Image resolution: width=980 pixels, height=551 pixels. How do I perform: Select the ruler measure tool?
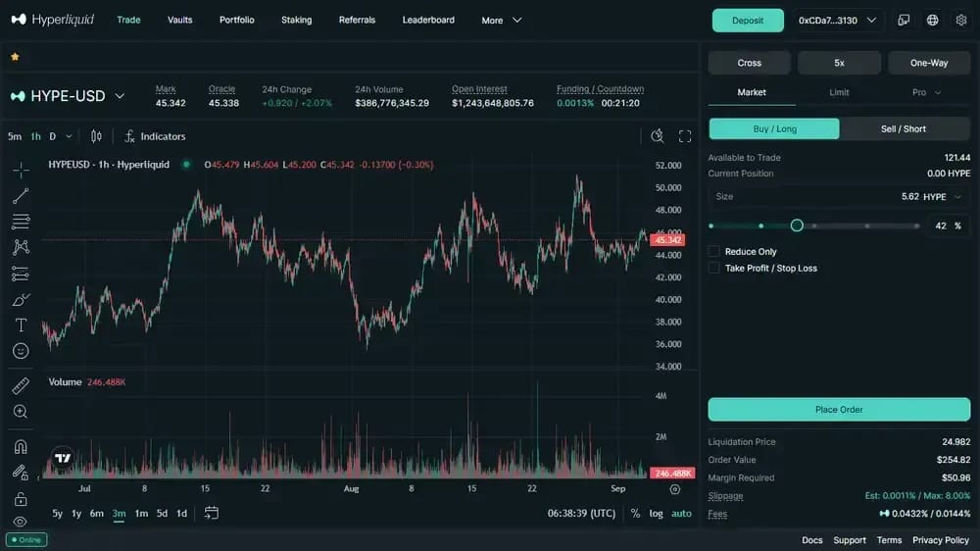pyautogui.click(x=21, y=386)
